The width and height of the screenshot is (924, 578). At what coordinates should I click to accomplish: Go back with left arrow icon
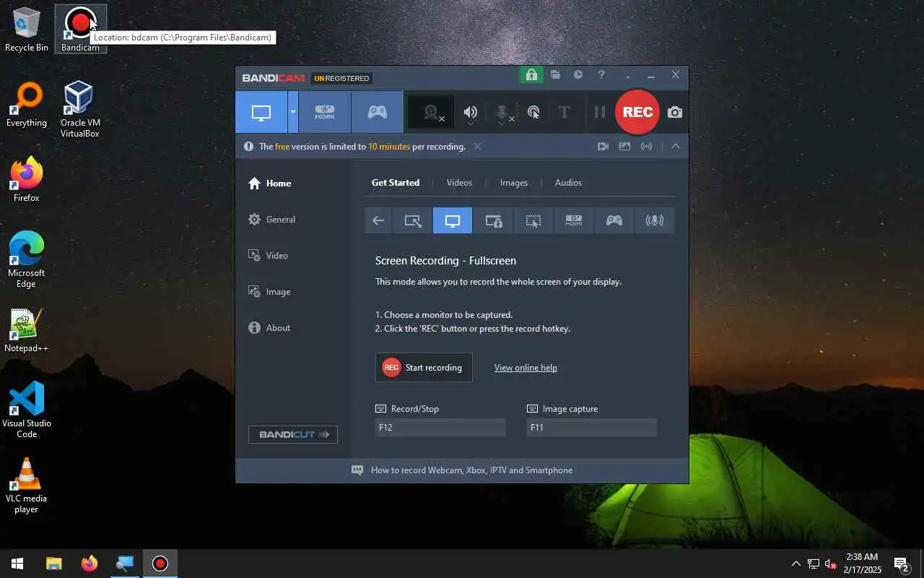tap(378, 221)
